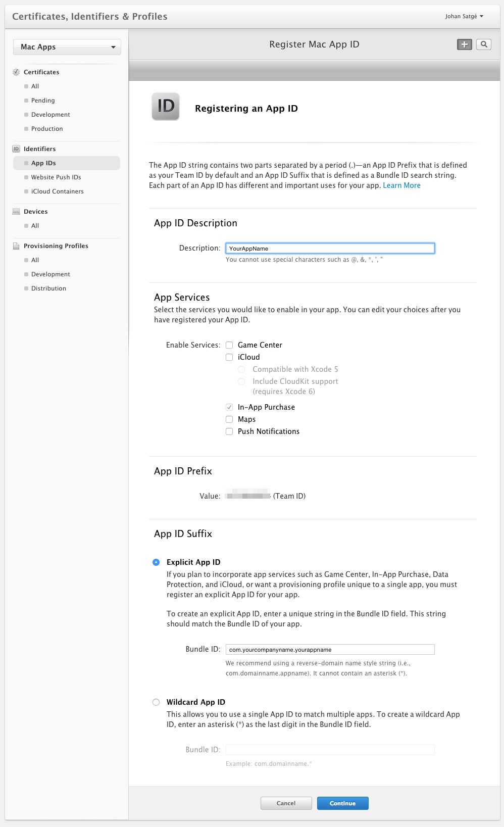
Task: Click the Provisioning Profiles document icon
Action: tap(16, 246)
